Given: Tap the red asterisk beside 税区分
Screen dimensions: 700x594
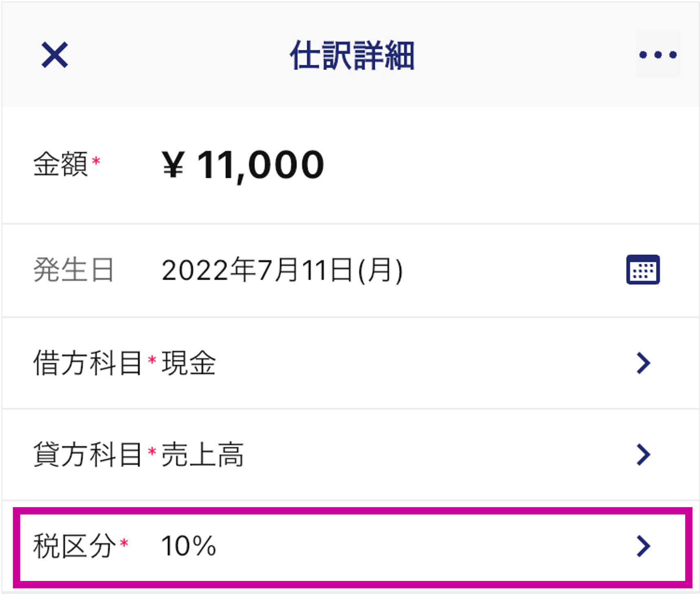Looking at the screenshot, I should pos(124,543).
